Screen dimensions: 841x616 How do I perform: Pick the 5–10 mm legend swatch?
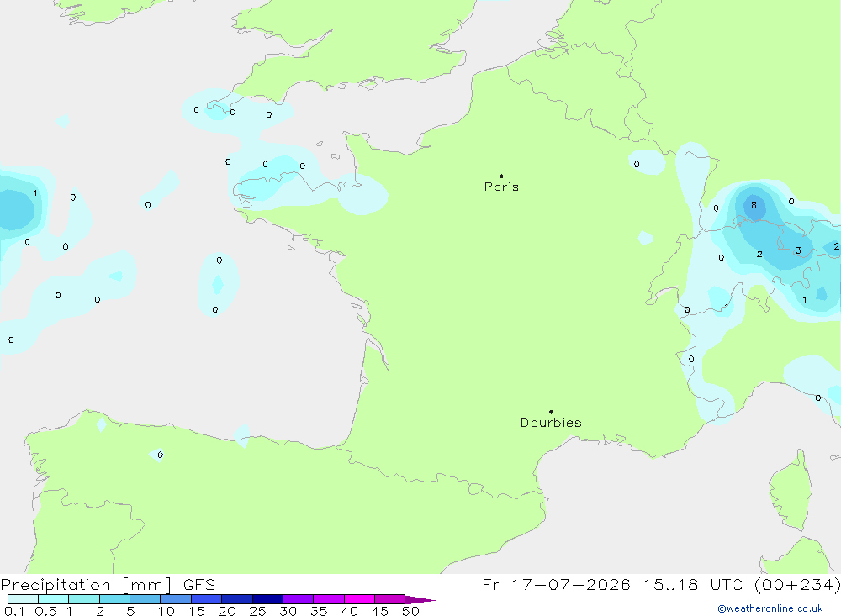tap(145, 599)
